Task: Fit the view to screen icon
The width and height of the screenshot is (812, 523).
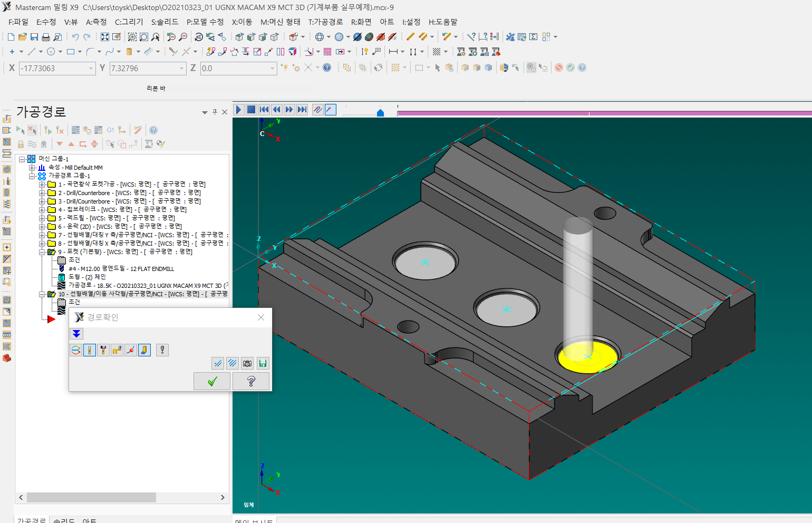Action: 105,37
